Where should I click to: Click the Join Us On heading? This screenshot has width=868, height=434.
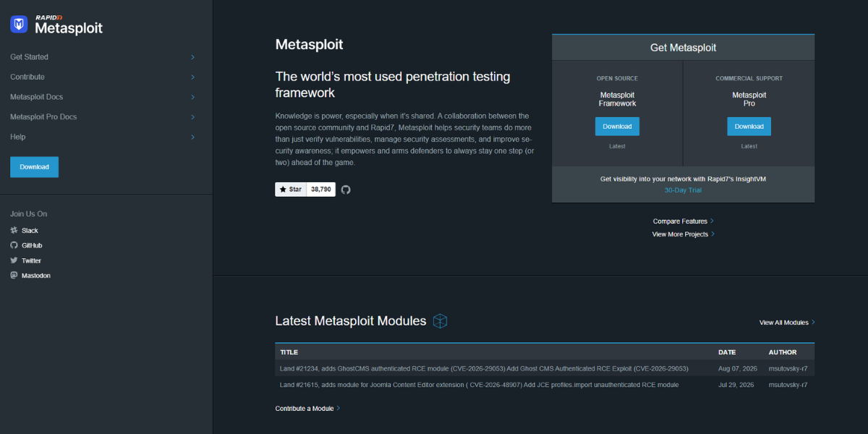(x=29, y=214)
